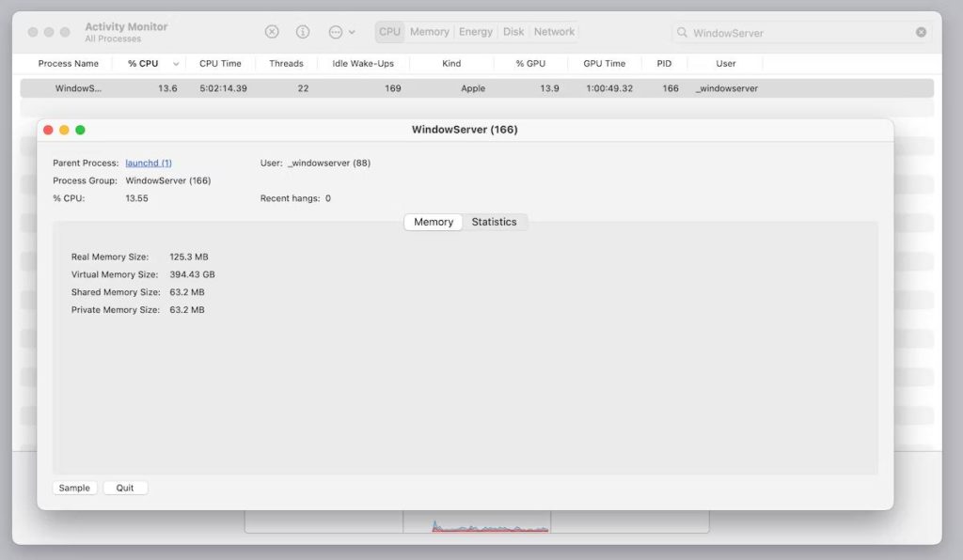The height and width of the screenshot is (560, 963).
Task: Click the Sample button
Action: pyautogui.click(x=74, y=488)
